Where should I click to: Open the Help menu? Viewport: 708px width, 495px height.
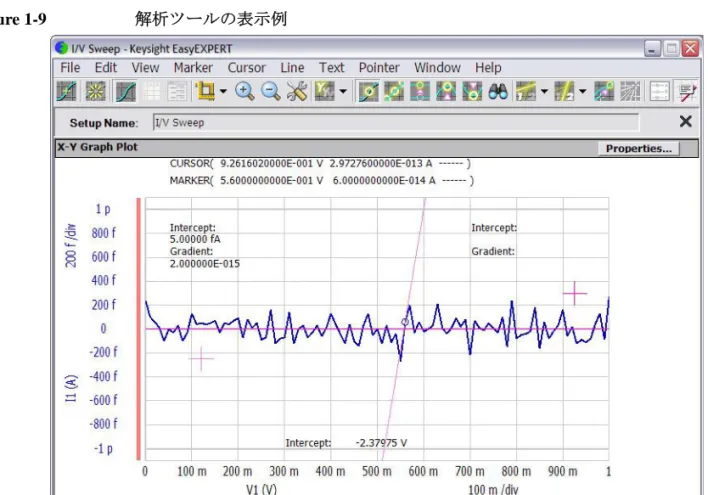point(488,68)
